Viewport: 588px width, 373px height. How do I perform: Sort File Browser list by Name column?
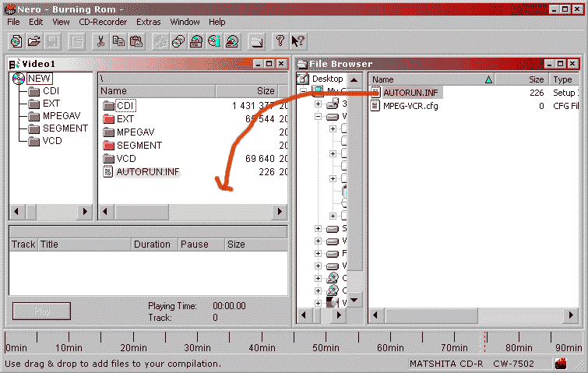pyautogui.click(x=431, y=79)
